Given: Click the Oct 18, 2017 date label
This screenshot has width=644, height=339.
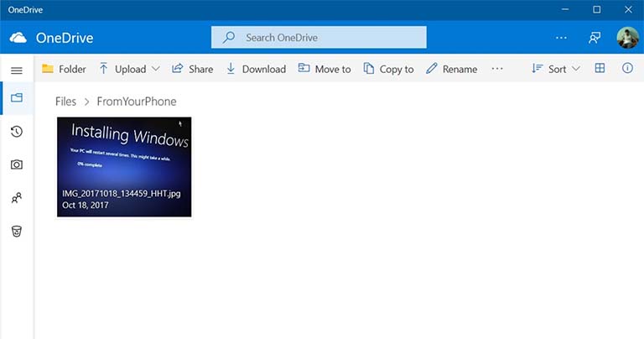Looking at the screenshot, I should [86, 205].
